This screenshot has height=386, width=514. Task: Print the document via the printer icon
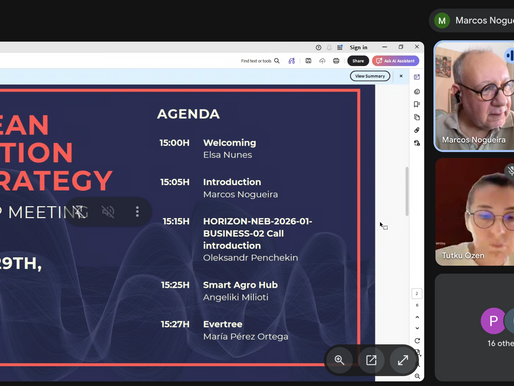point(336,61)
